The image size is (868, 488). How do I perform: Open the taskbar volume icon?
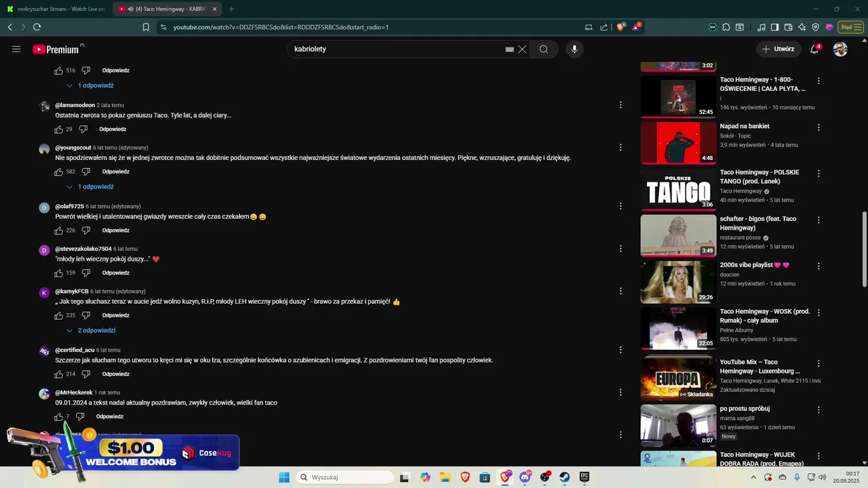(x=822, y=477)
